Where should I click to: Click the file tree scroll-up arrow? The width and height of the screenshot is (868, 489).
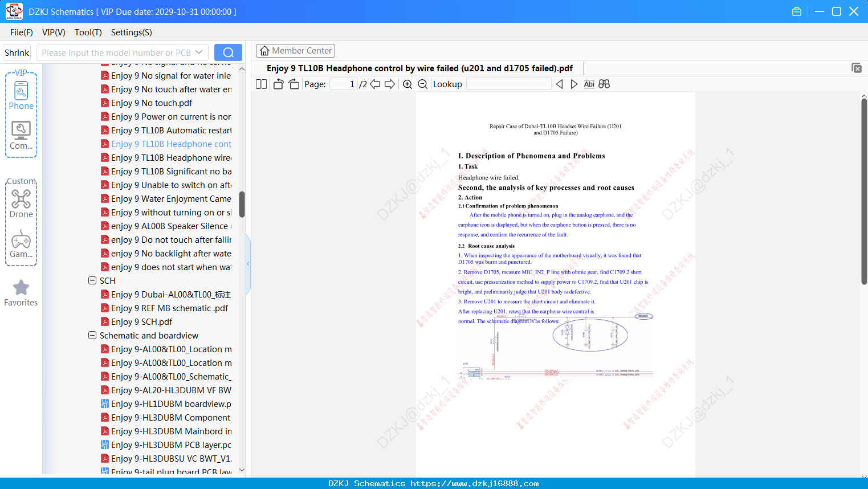[x=242, y=68]
